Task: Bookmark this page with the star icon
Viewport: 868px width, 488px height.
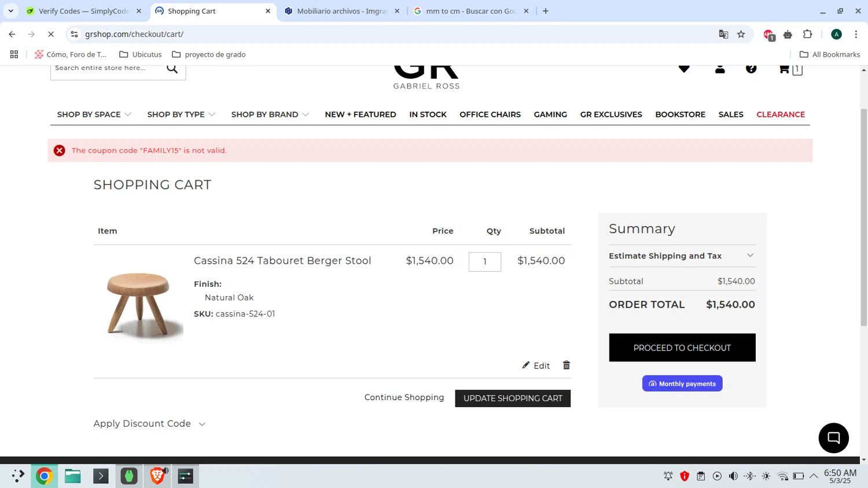Action: 741,34
